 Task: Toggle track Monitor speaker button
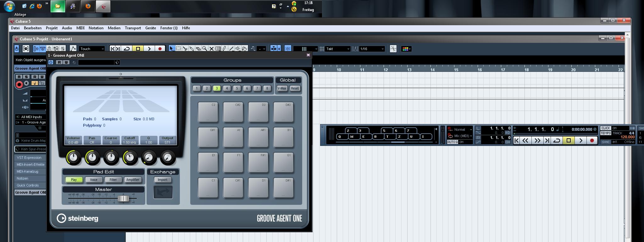click(27, 83)
